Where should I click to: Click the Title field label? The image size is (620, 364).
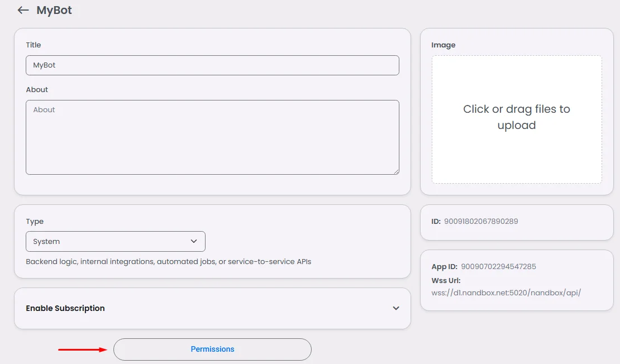pos(34,45)
